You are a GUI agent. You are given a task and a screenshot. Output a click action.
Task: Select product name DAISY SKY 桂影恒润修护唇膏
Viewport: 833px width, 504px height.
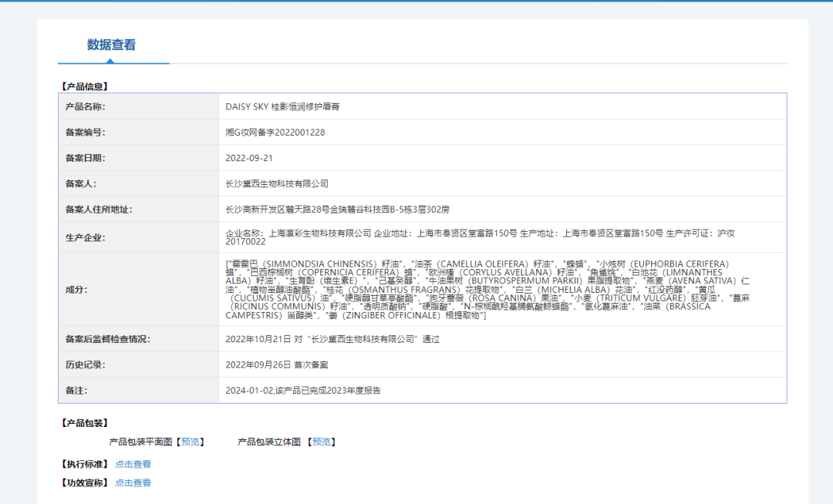click(282, 106)
